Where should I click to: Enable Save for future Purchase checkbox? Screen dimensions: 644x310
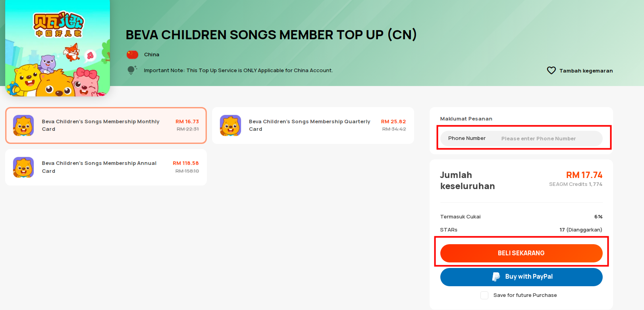[484, 295]
